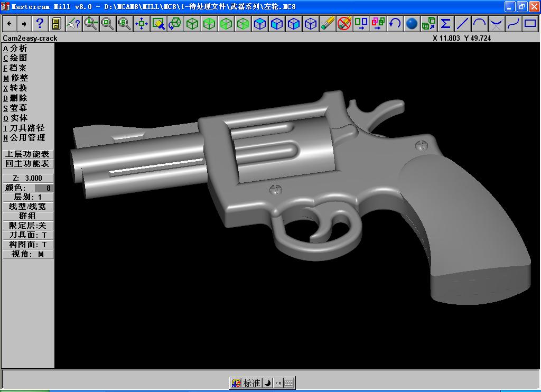541x392 pixels.
Task: Click the blue sigma icon
Action: click(x=446, y=24)
